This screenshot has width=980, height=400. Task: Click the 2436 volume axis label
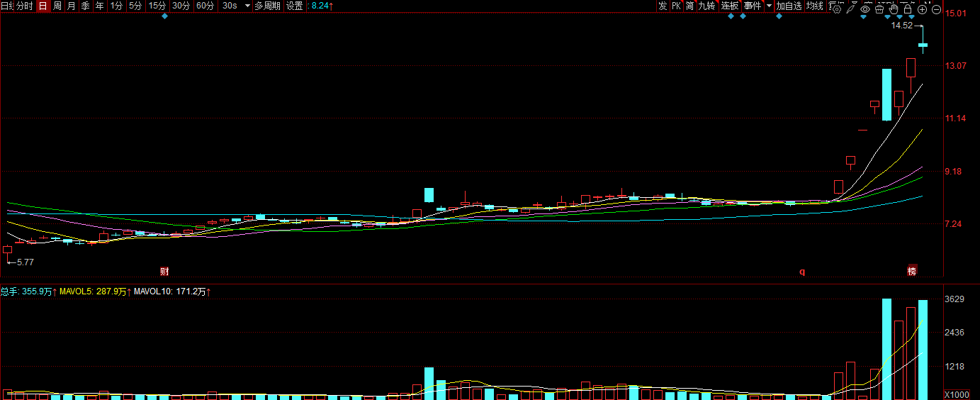pos(955,333)
